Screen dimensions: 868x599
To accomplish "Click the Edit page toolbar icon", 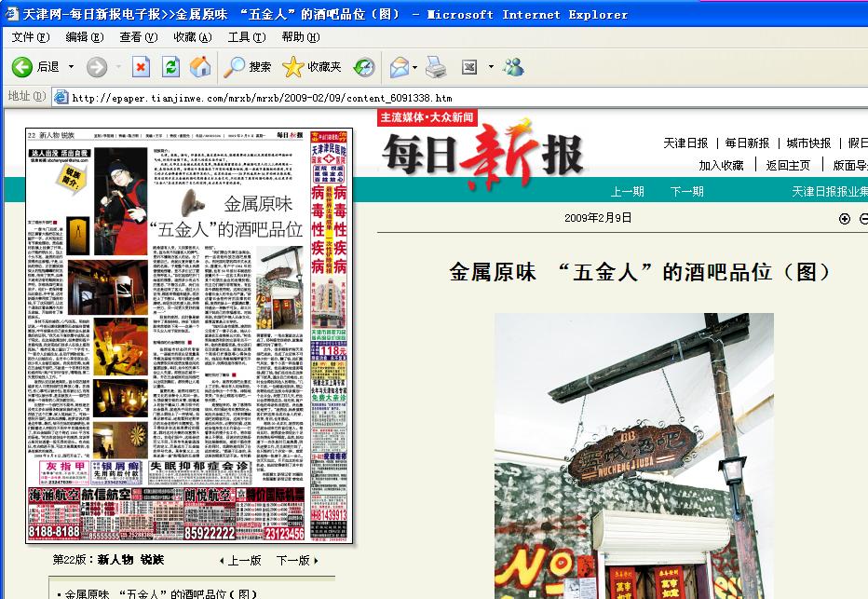I will (469, 67).
